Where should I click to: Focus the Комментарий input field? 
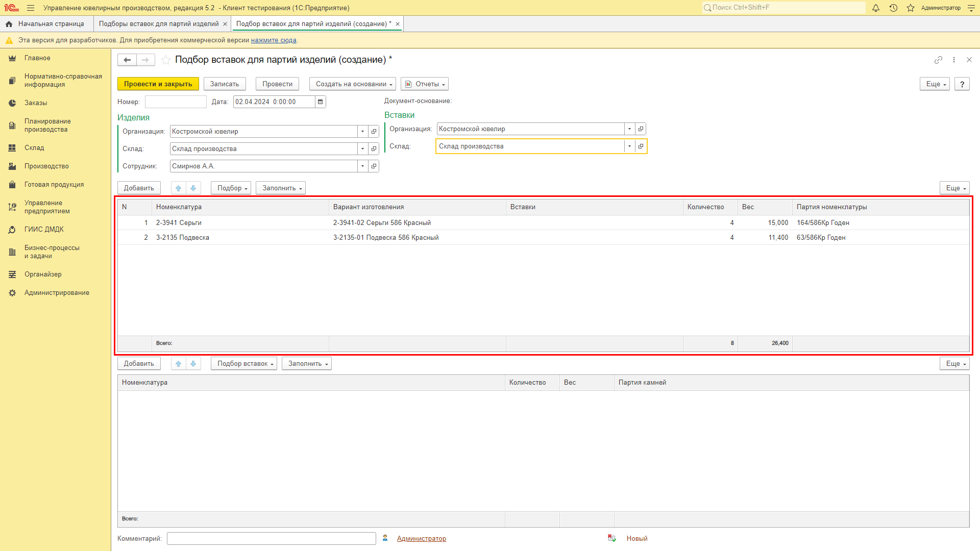272,538
